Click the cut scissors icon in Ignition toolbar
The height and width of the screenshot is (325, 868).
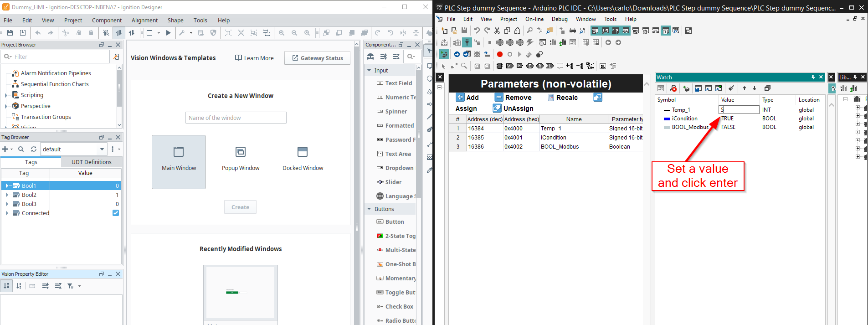coord(66,33)
